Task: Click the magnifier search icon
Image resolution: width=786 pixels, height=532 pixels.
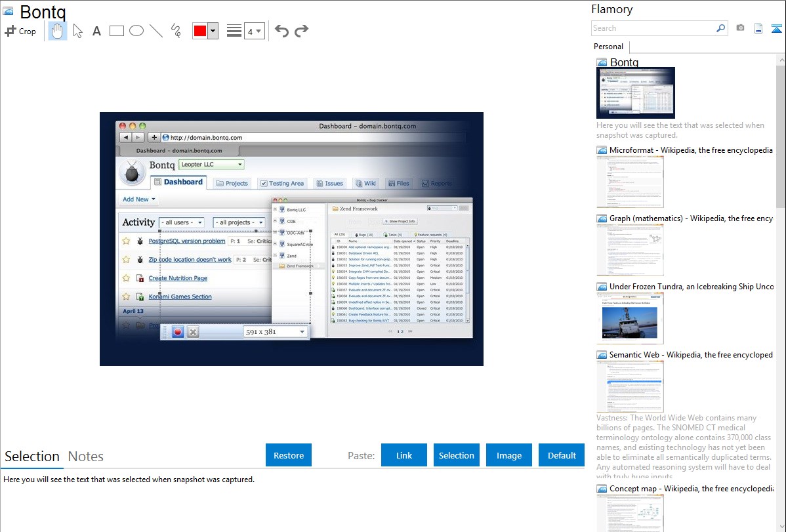Action: (721, 28)
